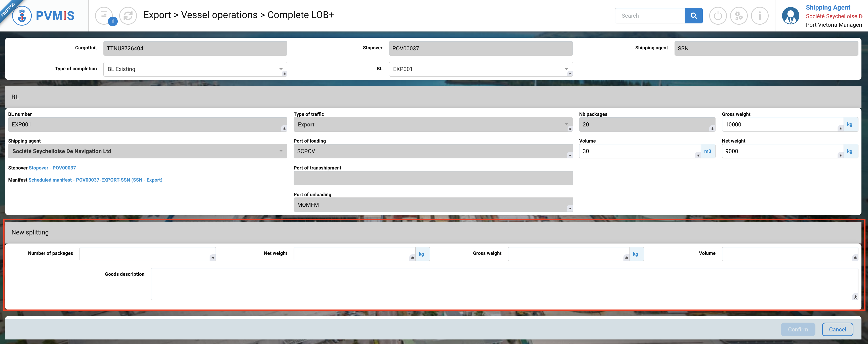Focus the Search input field
868x344 pixels.
[650, 16]
